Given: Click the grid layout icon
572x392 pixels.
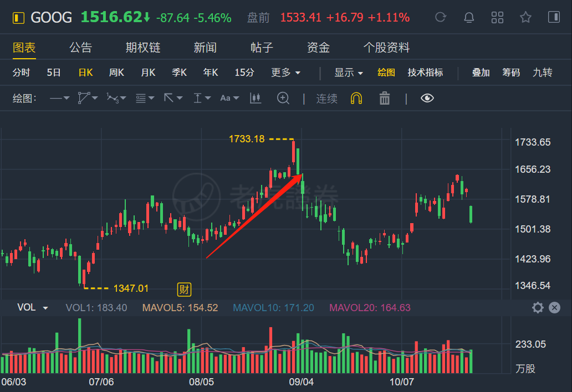Looking at the screenshot, I should tap(497, 17).
